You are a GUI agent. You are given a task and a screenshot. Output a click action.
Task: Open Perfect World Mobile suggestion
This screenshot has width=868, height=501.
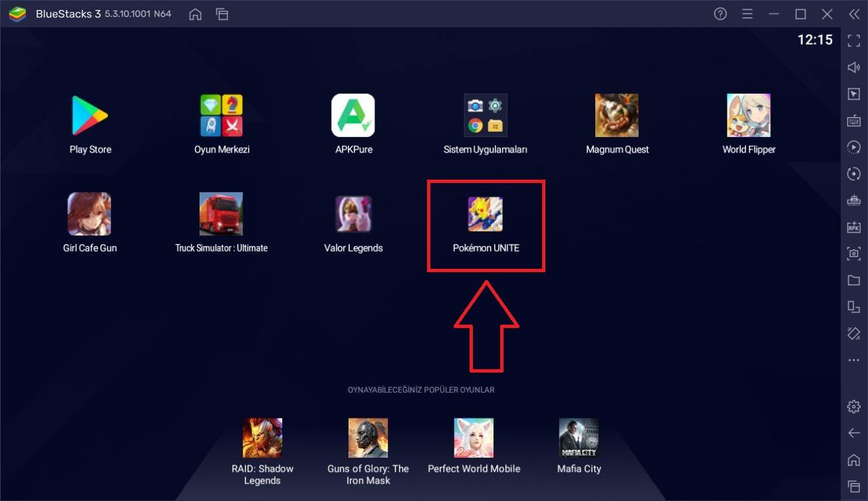pyautogui.click(x=474, y=438)
